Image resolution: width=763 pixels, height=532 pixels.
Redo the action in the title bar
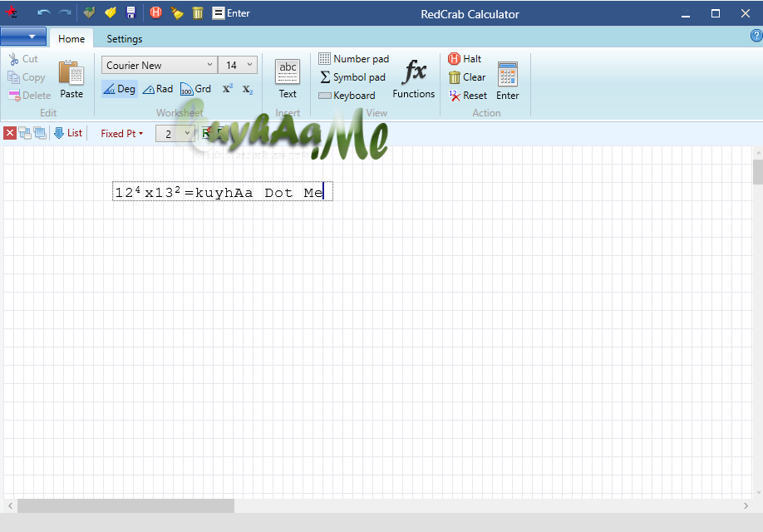click(65, 13)
